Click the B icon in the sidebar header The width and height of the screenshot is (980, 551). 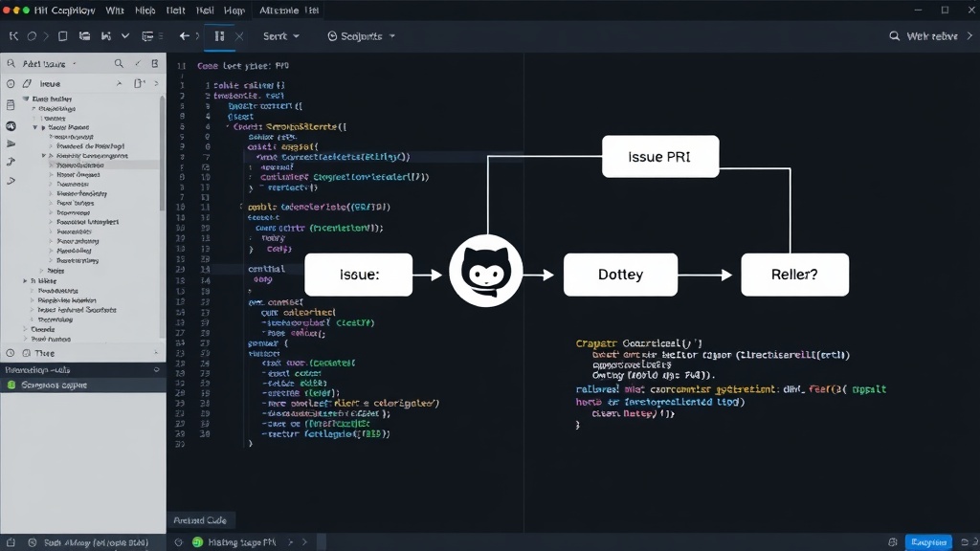click(155, 63)
